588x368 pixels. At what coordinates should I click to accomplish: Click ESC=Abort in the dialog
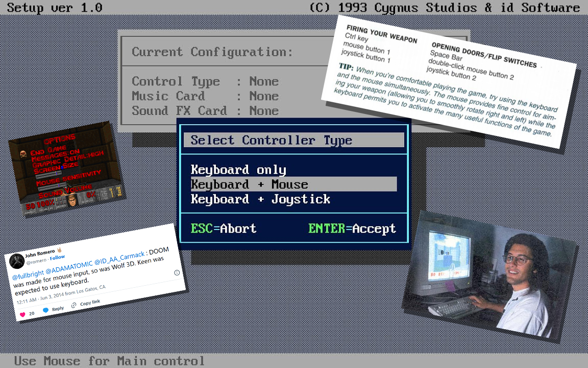(224, 228)
